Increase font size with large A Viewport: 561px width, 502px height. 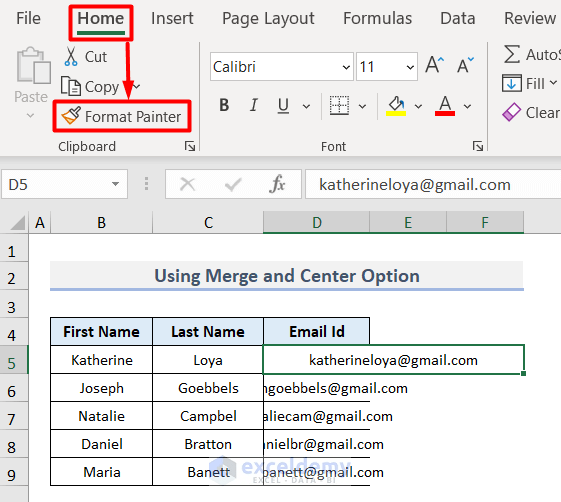pos(435,65)
